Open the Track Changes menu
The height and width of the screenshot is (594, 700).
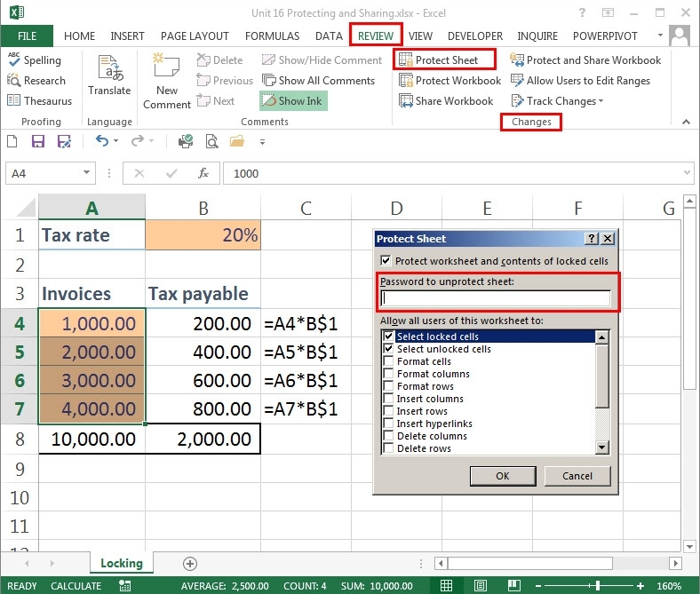click(557, 101)
